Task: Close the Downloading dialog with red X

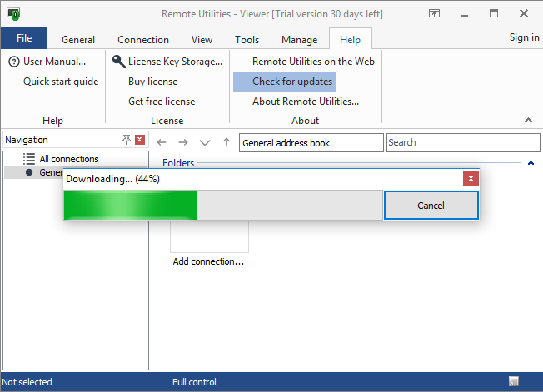Action: click(471, 179)
